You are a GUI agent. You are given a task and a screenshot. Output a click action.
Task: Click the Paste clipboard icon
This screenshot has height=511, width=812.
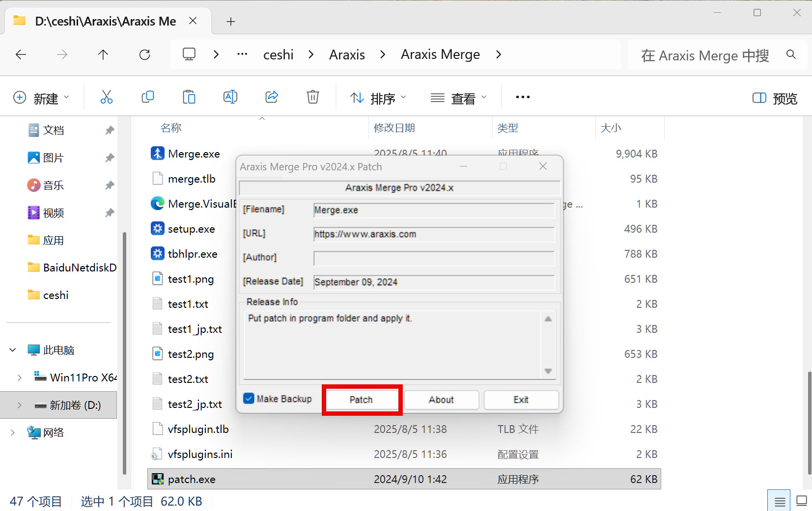[189, 97]
